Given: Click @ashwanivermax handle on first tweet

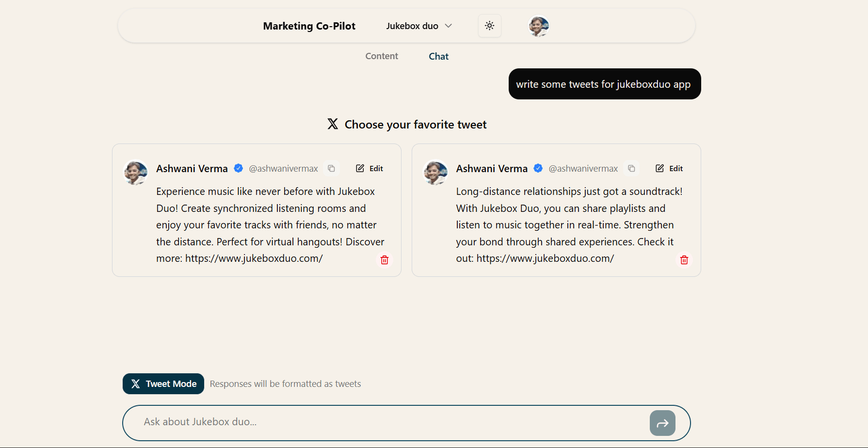Looking at the screenshot, I should click(283, 168).
